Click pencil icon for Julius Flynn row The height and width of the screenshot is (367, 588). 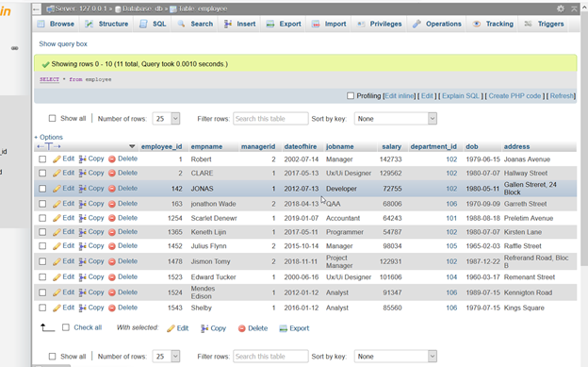[x=57, y=246]
